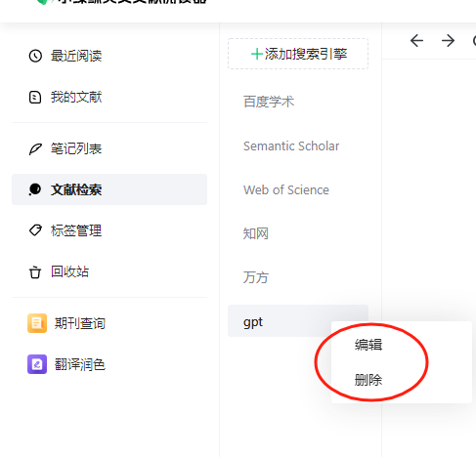
Task: Go forward with the right arrow
Action: (448, 41)
